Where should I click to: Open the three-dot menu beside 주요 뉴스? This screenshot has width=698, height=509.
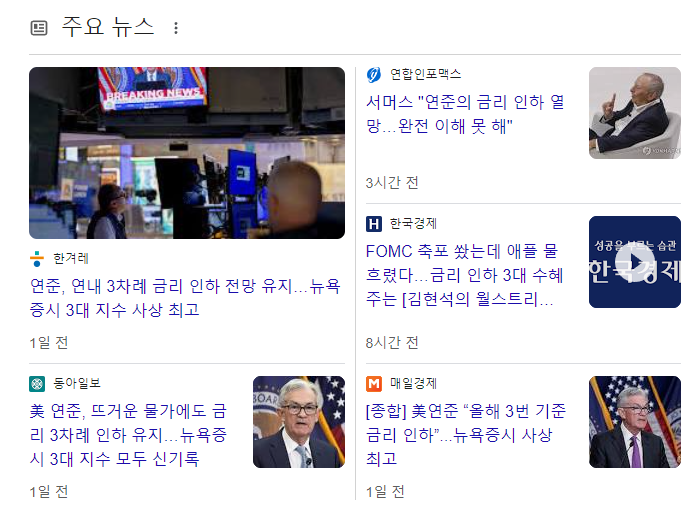(x=176, y=28)
